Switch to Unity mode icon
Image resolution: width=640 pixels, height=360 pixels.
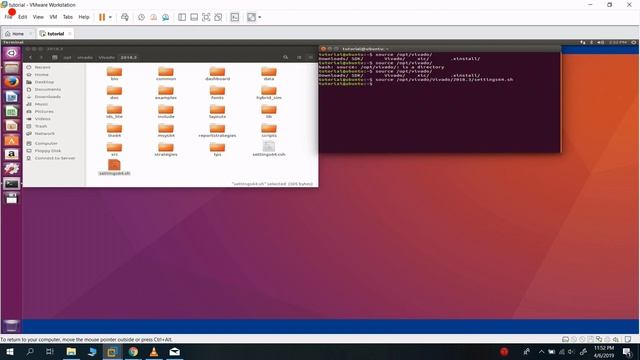point(218,17)
